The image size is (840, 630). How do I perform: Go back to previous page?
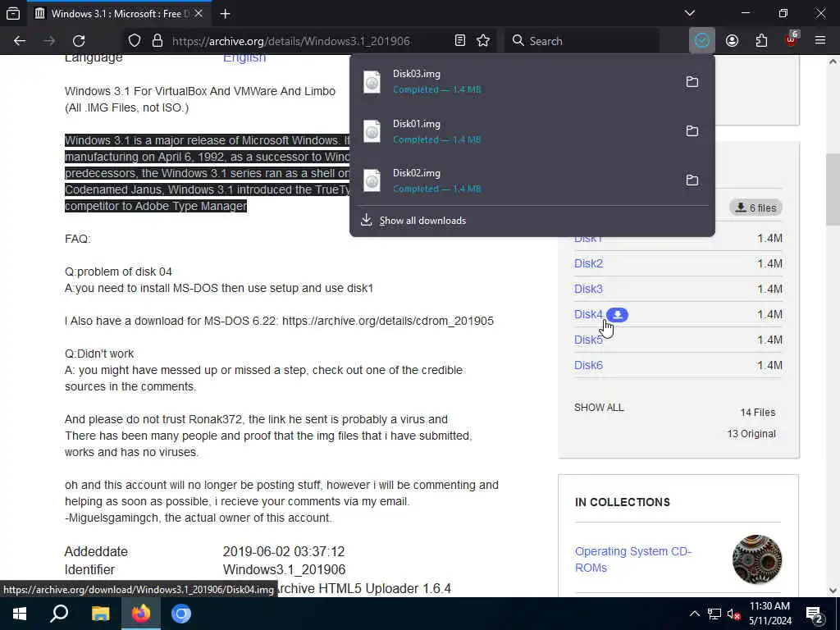[20, 41]
